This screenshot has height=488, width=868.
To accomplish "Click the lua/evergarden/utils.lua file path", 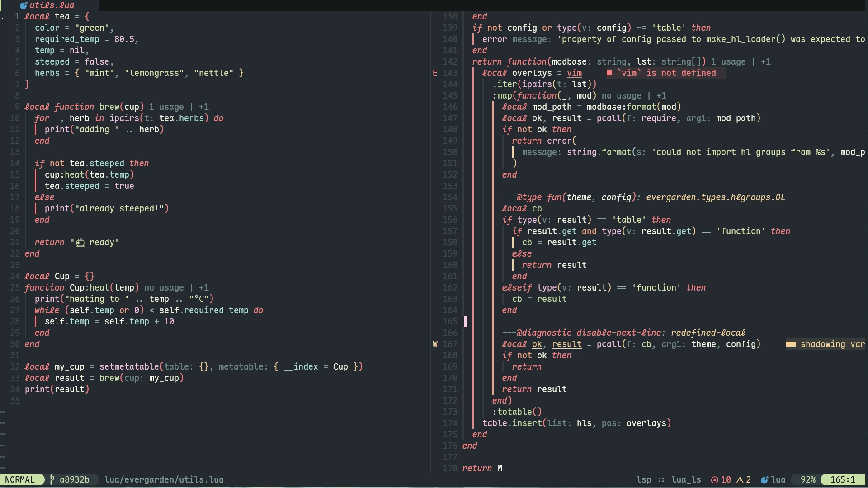I will point(164,479).
